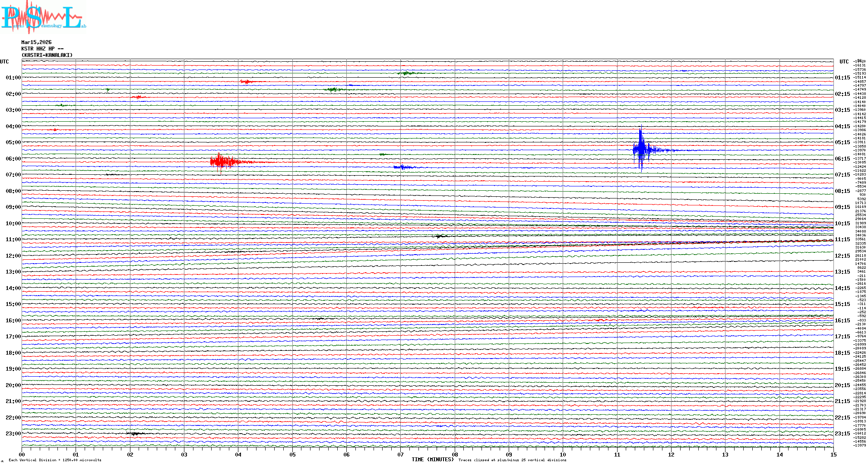Click the red seismic event near 06:00
Image resolution: width=868 pixels, height=466 pixels.
pos(222,162)
